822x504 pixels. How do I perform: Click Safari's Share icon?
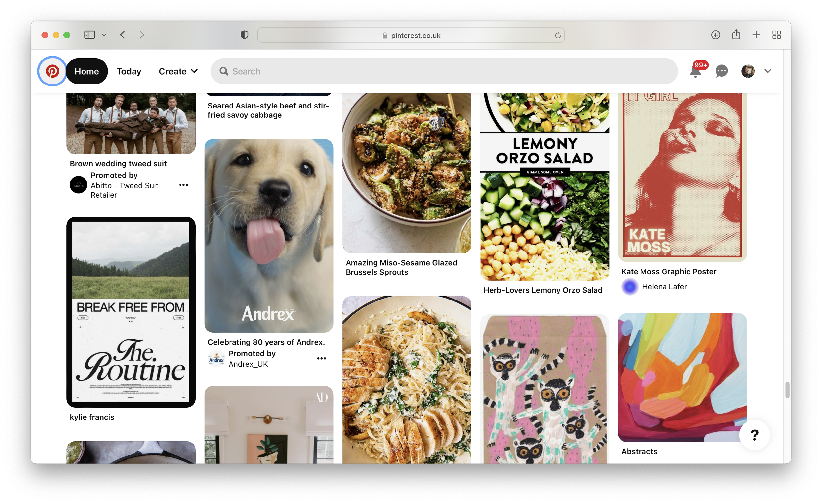(736, 35)
